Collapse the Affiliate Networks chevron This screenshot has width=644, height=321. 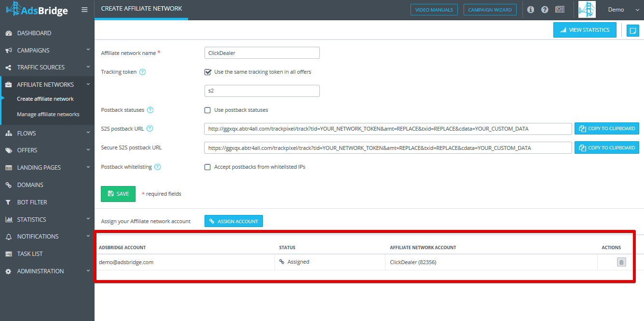click(88, 84)
